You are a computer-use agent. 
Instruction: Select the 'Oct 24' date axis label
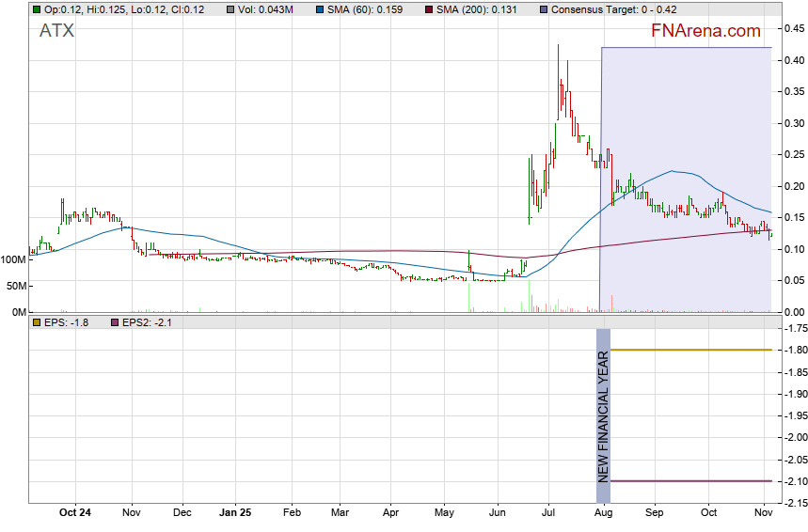tap(74, 512)
